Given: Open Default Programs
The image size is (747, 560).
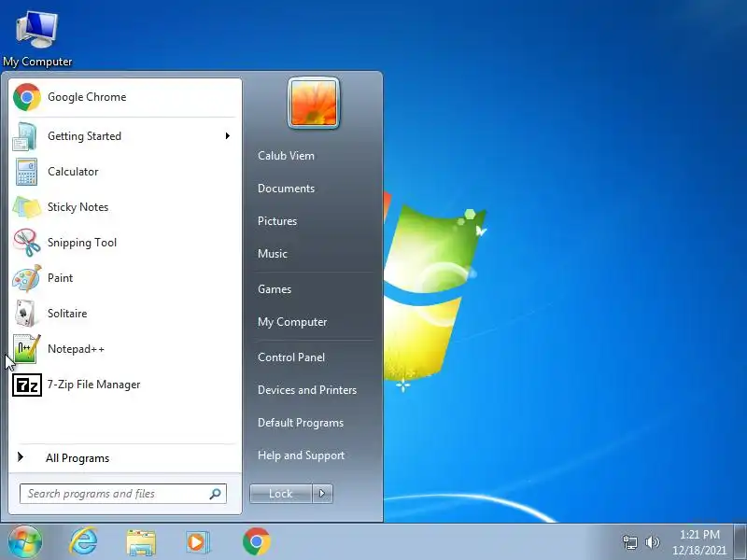Looking at the screenshot, I should tap(301, 424).
